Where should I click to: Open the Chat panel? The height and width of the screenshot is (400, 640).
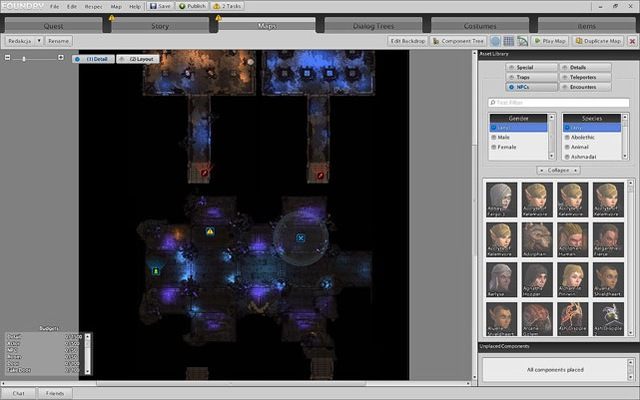19,393
